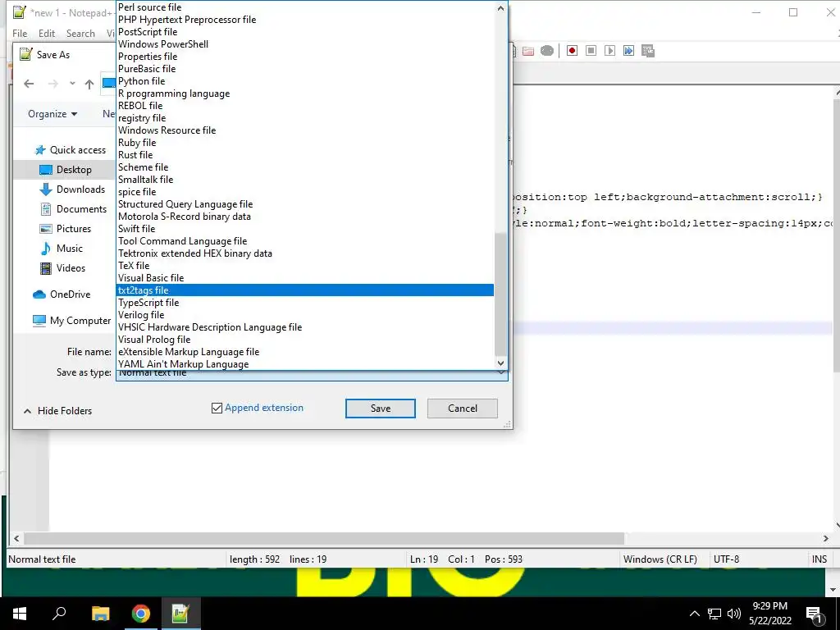Open the Organize dropdown menu
Viewport: 840px width, 630px height.
point(52,113)
